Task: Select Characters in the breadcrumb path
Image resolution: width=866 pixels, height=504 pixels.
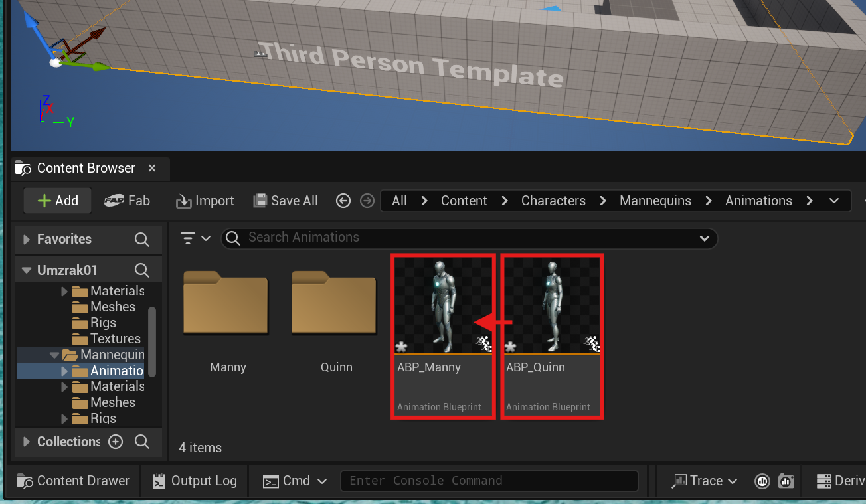Action: pos(553,201)
